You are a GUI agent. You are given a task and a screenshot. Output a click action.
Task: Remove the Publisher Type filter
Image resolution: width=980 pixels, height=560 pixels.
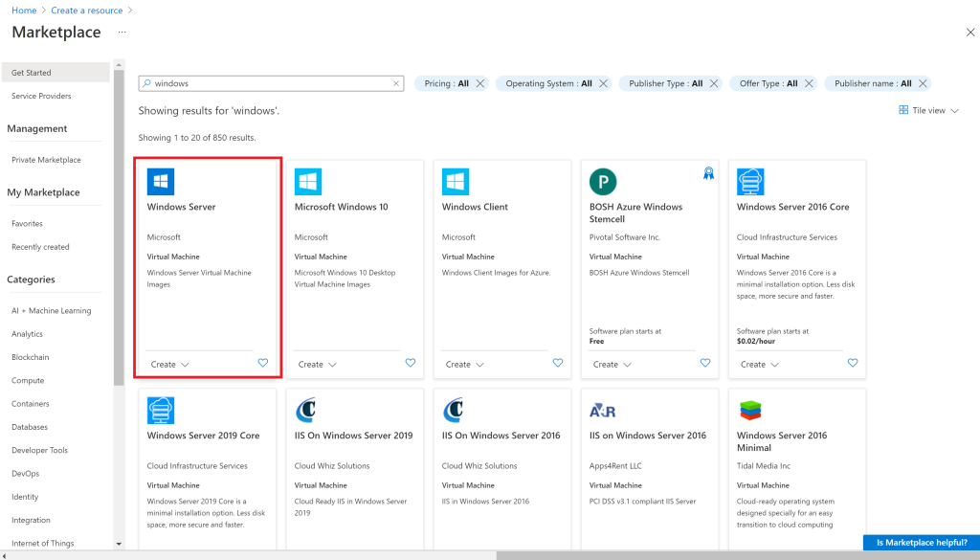pyautogui.click(x=714, y=83)
